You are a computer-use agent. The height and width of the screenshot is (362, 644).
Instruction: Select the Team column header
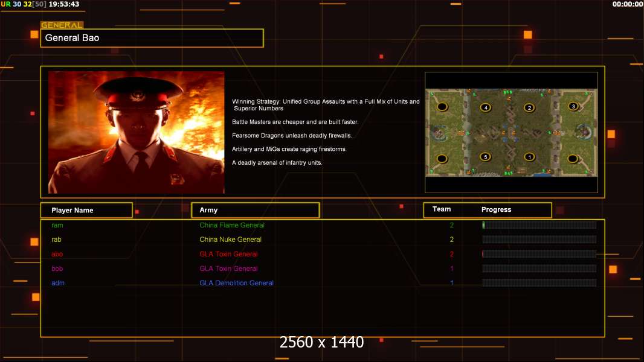click(x=442, y=209)
